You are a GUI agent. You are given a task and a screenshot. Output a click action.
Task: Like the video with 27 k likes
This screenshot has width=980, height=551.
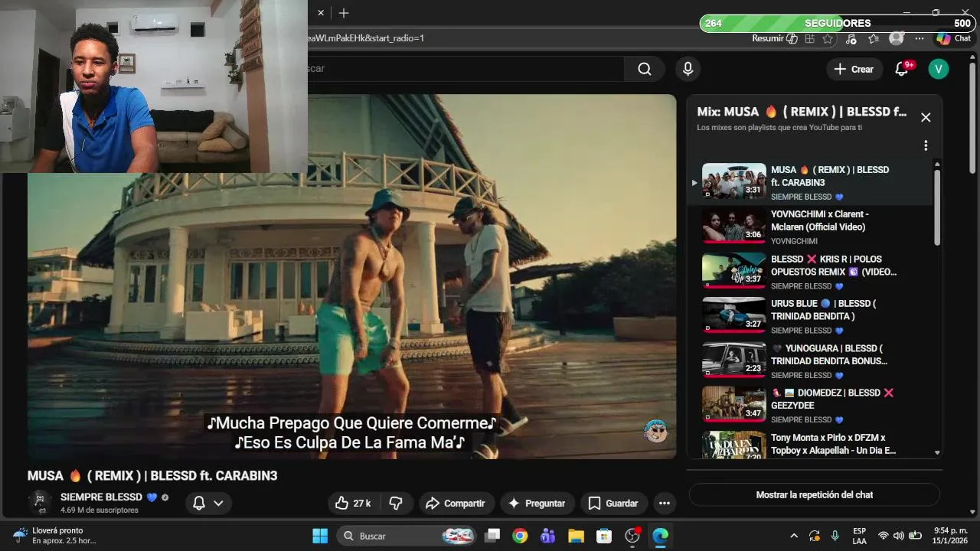click(353, 503)
